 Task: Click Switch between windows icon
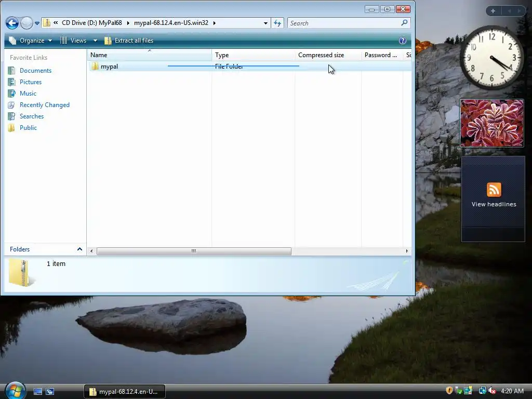tap(50, 392)
